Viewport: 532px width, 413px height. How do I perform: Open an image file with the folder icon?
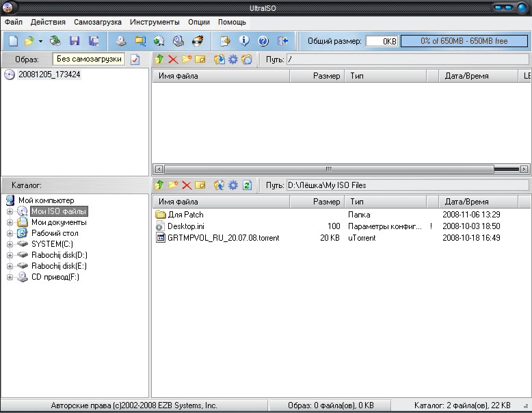(x=29, y=41)
